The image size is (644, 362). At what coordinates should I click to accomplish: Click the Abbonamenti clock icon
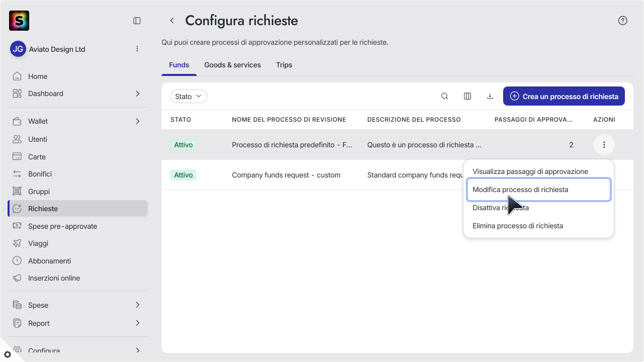tap(17, 261)
